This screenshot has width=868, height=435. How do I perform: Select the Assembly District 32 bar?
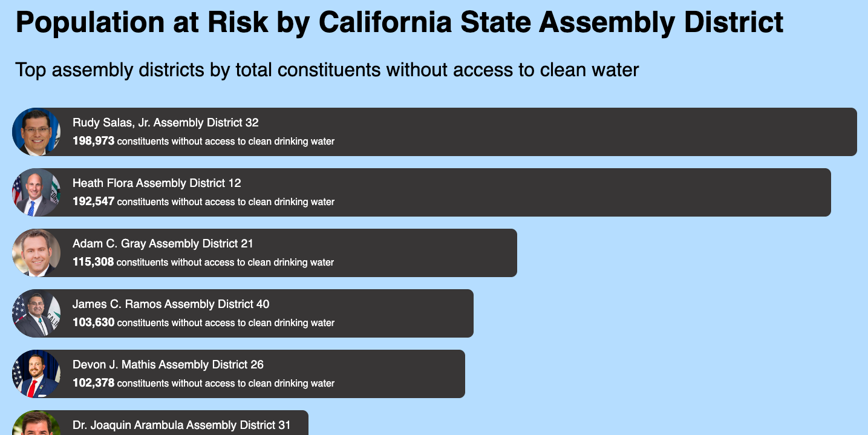(x=434, y=132)
